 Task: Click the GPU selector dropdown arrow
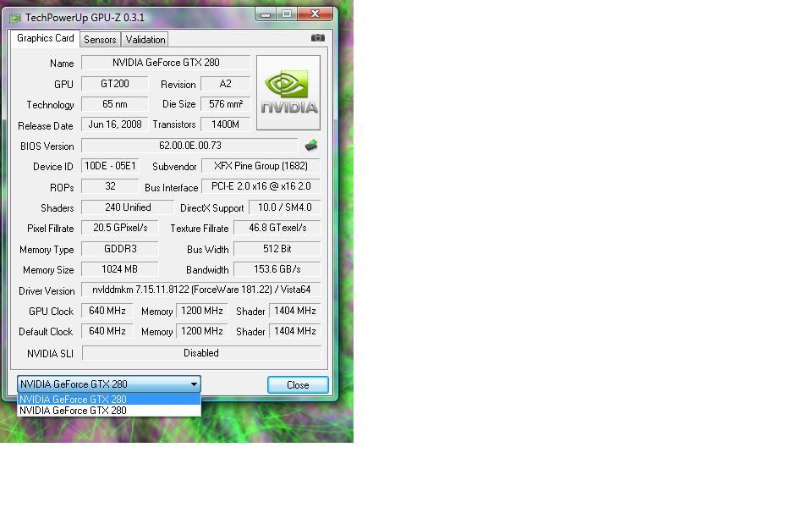click(x=194, y=384)
